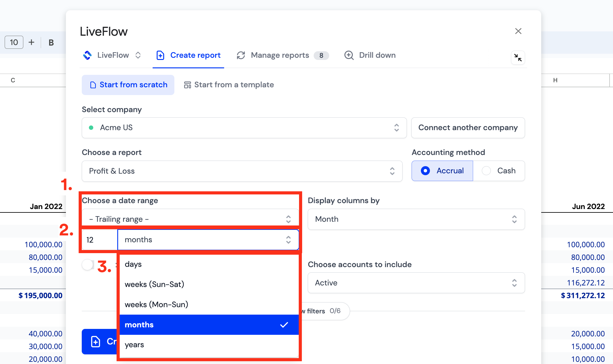Select the Cash accounting method
This screenshot has height=364, width=613.
point(499,171)
